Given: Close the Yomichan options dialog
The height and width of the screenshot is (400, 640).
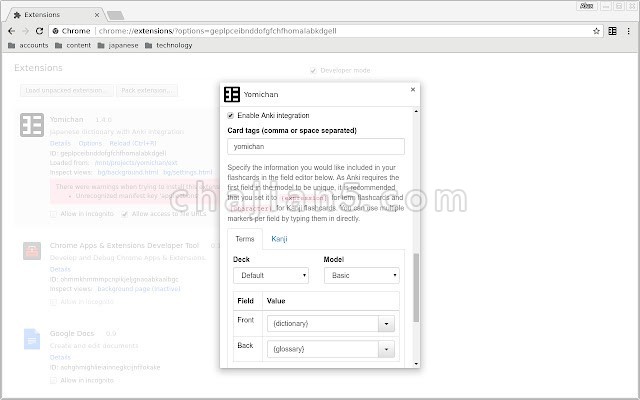Looking at the screenshot, I should click(x=413, y=89).
